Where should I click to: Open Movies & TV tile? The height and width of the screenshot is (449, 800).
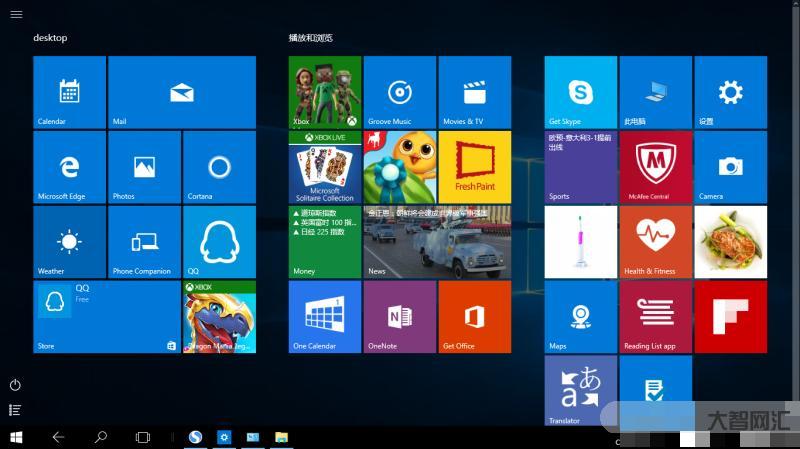tap(474, 92)
